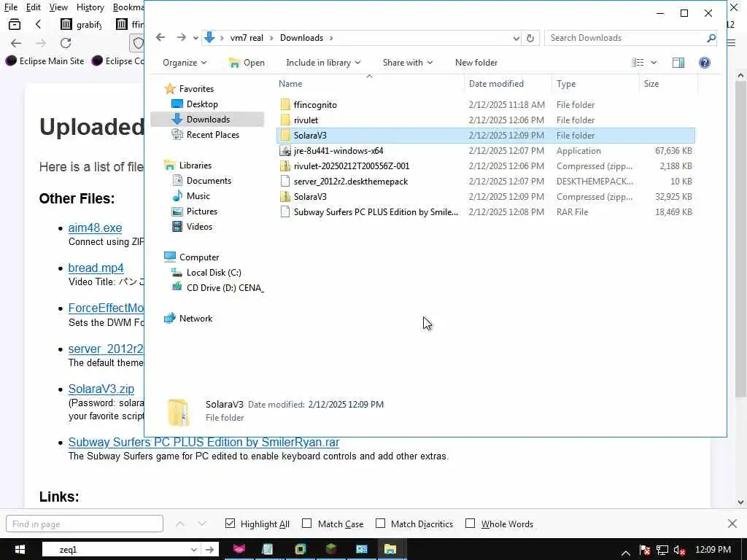
Task: Open Videos library
Action: 198,227
